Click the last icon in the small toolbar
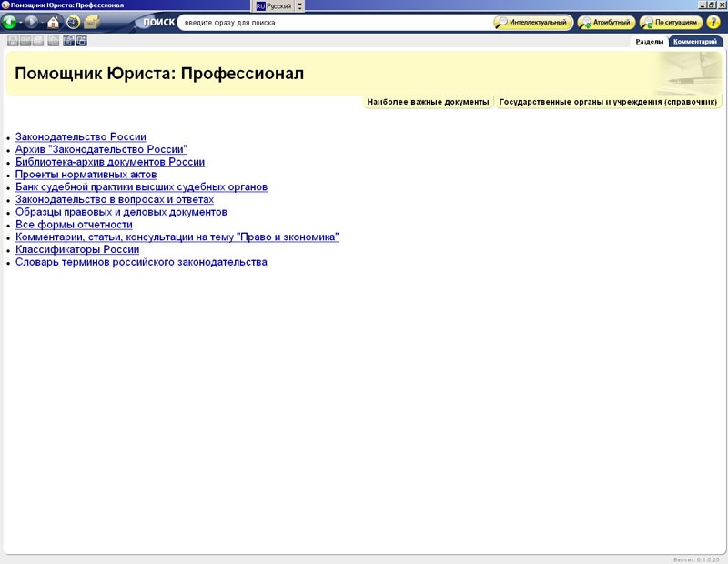The height and width of the screenshot is (564, 728). (82, 40)
